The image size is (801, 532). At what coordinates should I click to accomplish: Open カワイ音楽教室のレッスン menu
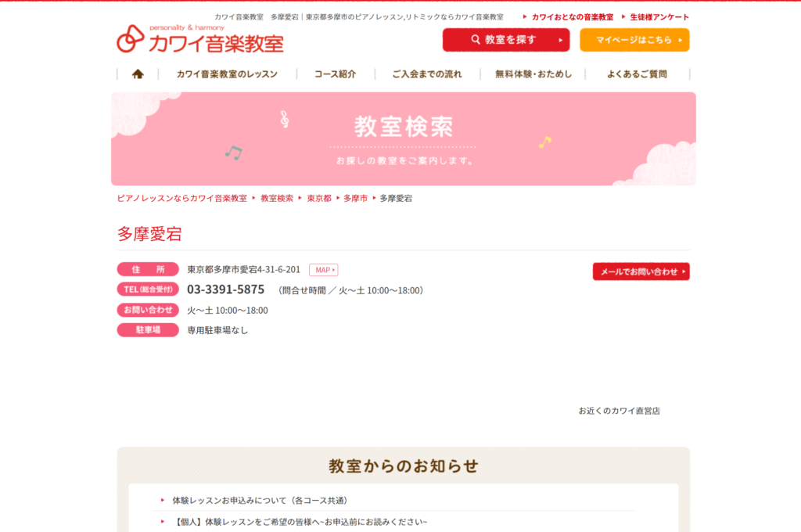point(227,74)
